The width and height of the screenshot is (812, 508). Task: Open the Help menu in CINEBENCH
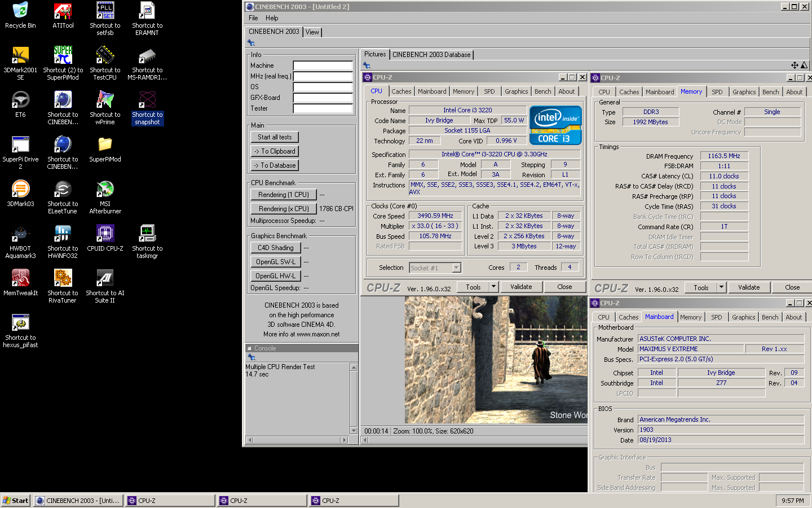pos(272,18)
